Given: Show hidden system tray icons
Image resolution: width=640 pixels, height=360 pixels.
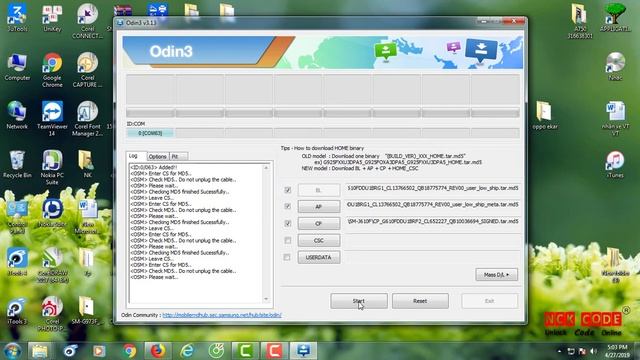Looking at the screenshot, I should coord(560,351).
